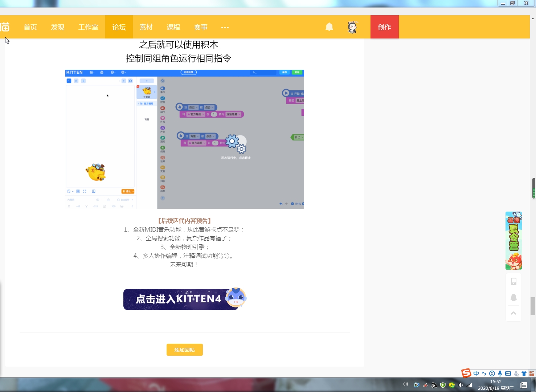536x392 pixels.
Task: Open the network signal icon in tray
Action: [469, 385]
